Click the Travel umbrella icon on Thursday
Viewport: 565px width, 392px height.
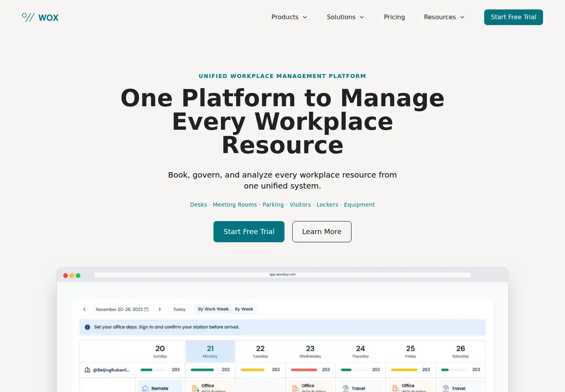pos(346,388)
